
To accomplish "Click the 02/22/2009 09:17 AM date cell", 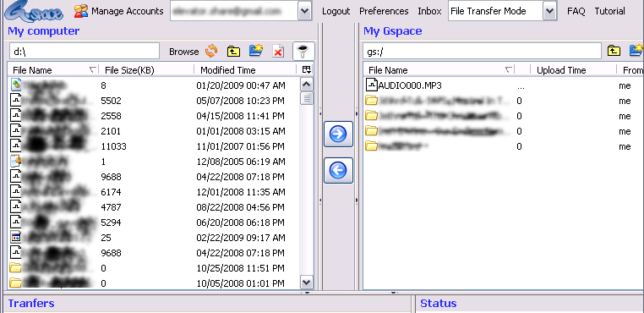I will (240, 238).
